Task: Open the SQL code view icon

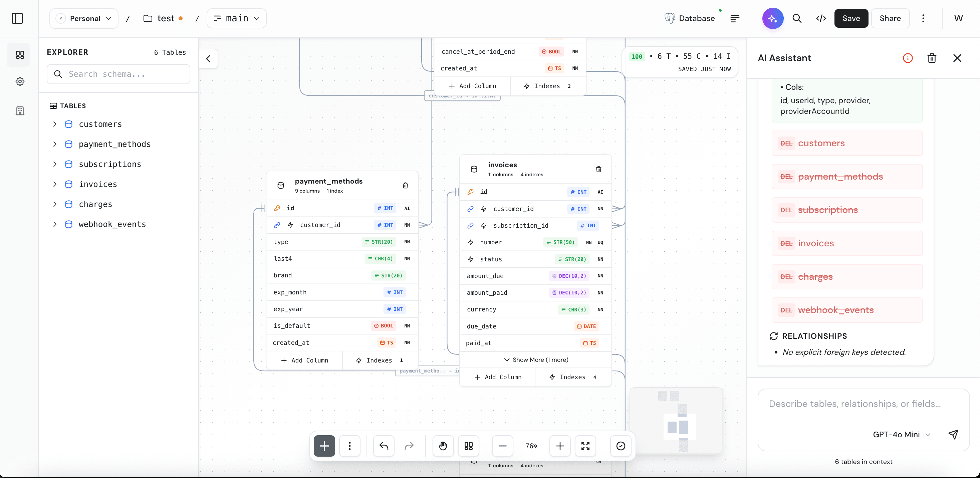Action: click(821, 18)
